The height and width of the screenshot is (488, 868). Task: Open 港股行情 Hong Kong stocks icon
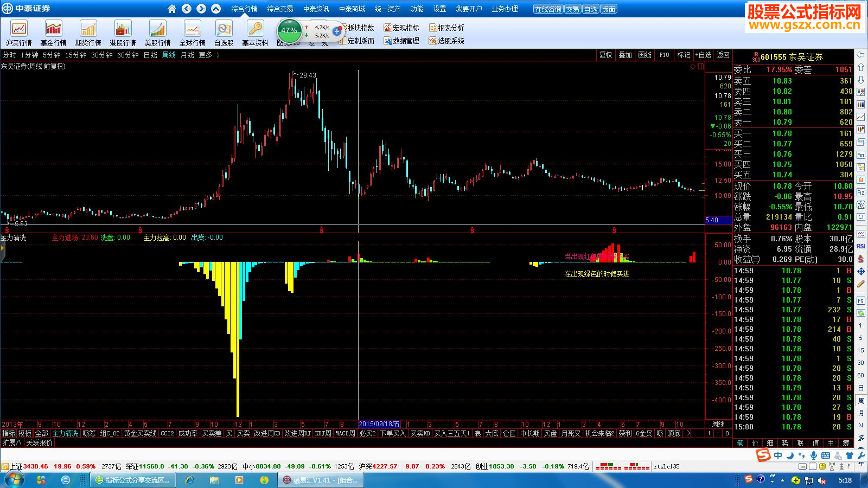click(x=123, y=33)
